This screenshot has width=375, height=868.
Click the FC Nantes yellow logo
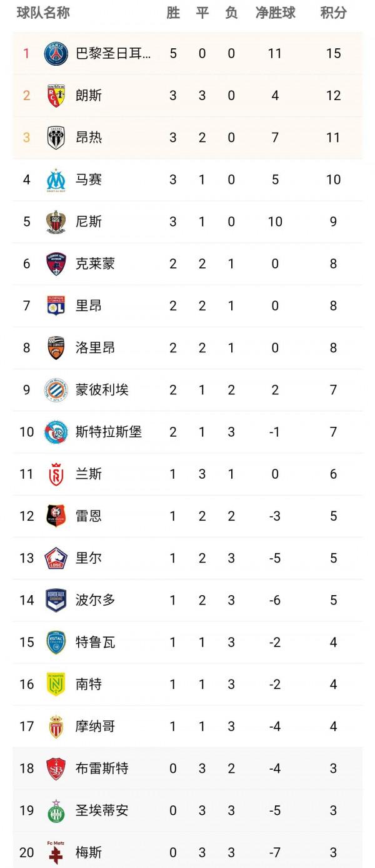(x=56, y=684)
